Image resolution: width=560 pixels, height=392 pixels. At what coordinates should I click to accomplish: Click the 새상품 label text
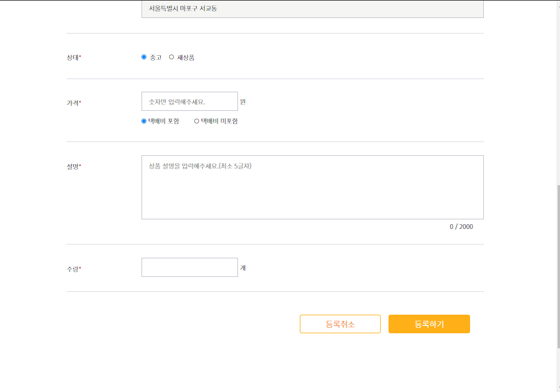click(x=185, y=57)
